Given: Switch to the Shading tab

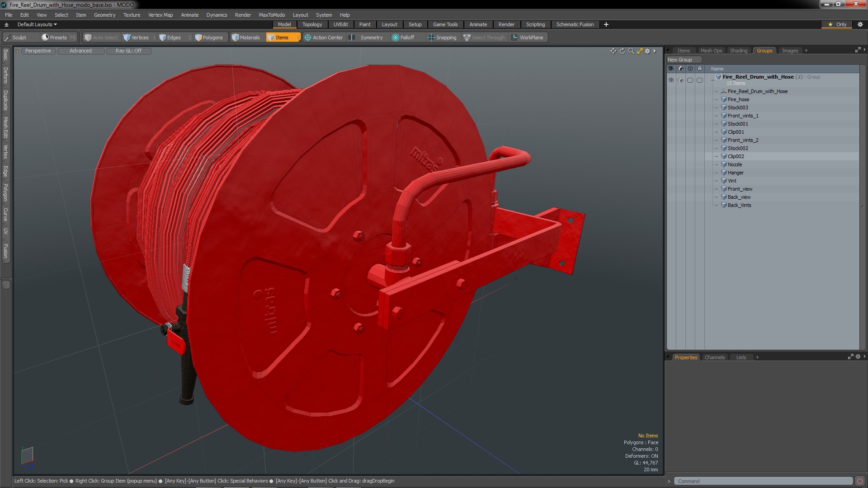Looking at the screenshot, I should [738, 51].
